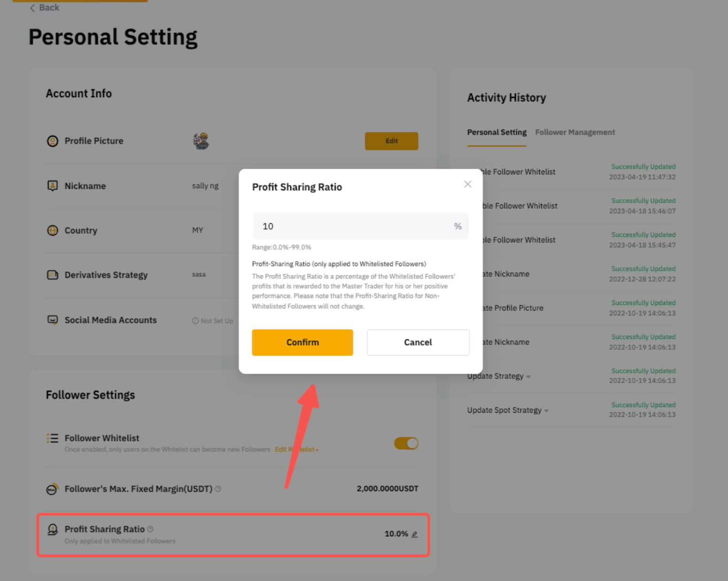This screenshot has height=581, width=728.
Task: Close the Profit Sharing Ratio dialog
Action: 467,184
